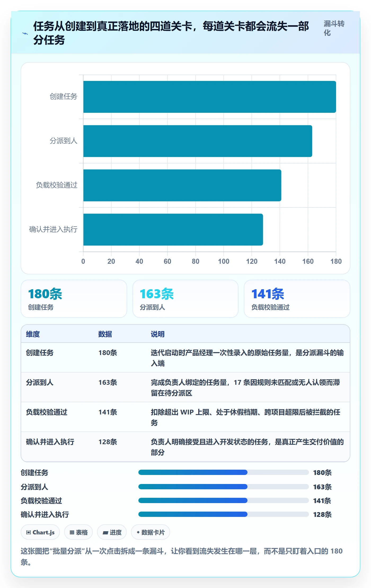
Task: Click the 确认并进入执行 cell in the table
Action: pyautogui.click(x=50, y=442)
